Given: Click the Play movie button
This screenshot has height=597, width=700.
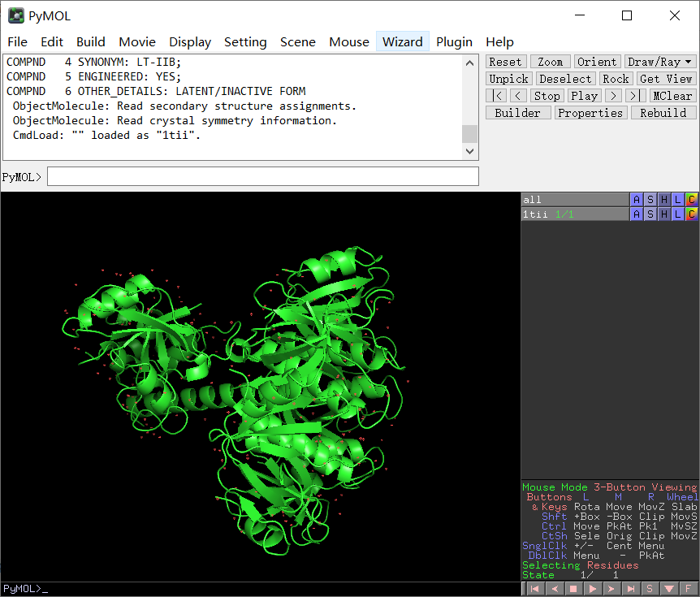Looking at the screenshot, I should (x=585, y=96).
